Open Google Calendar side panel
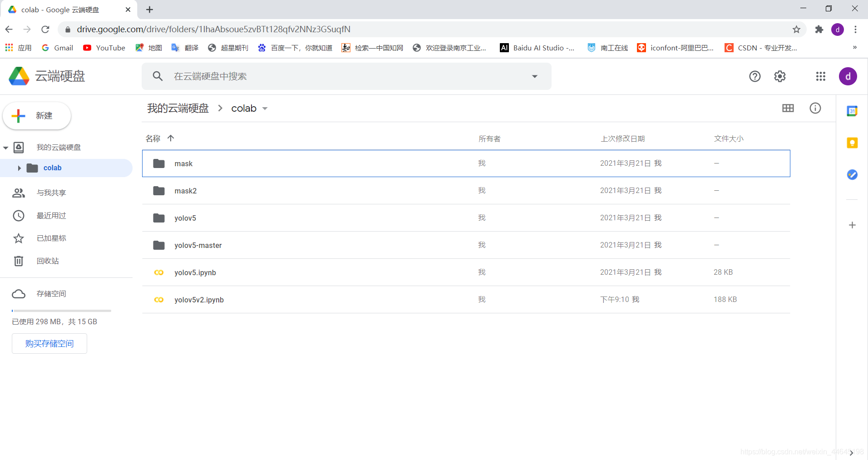 pyautogui.click(x=852, y=111)
